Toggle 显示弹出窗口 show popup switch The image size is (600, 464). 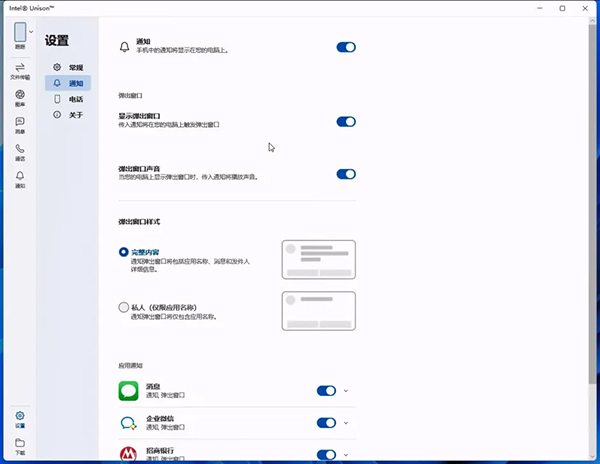pyautogui.click(x=346, y=122)
